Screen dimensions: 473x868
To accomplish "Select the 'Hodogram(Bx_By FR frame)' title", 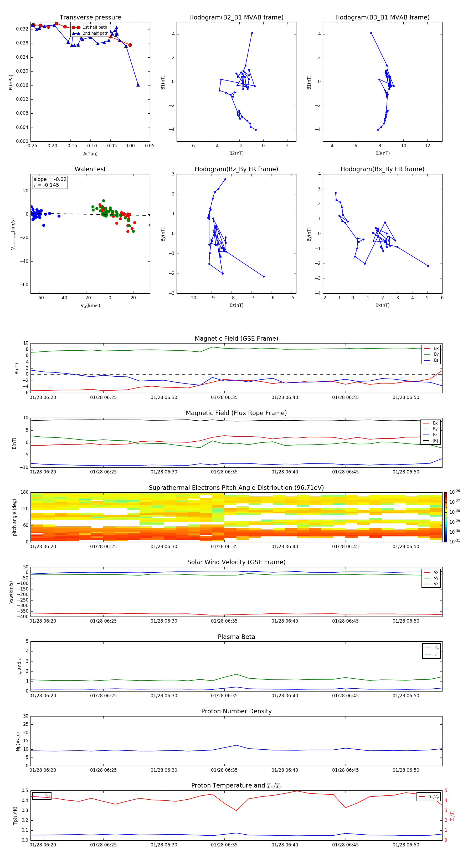I will pos(382,169).
